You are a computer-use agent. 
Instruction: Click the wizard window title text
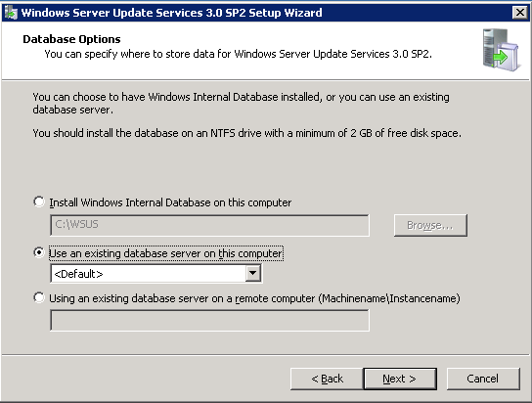coord(172,13)
